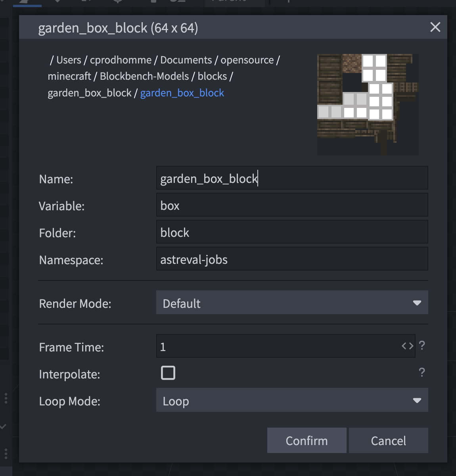This screenshot has height=476, width=456.
Task: Click the Namespace field with astreval-jobs
Action: (292, 259)
